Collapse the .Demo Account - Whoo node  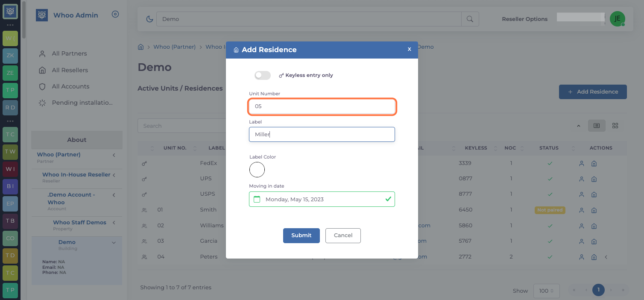(x=114, y=195)
